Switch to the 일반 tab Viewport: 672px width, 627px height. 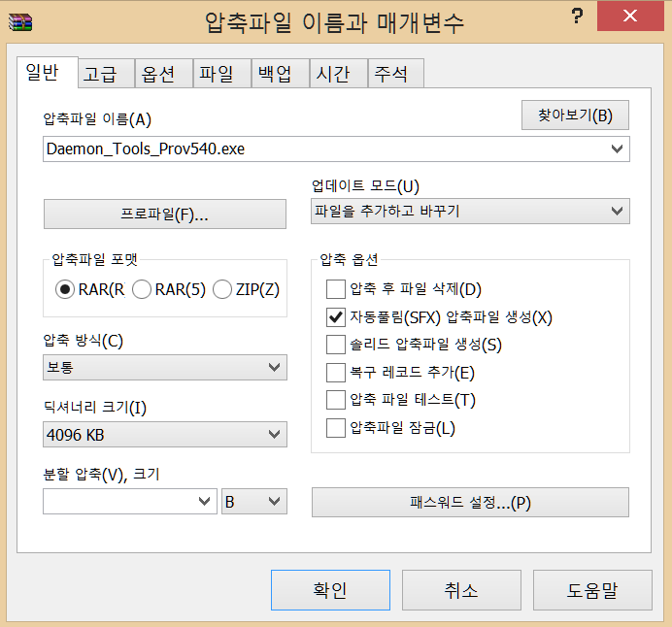click(x=48, y=72)
